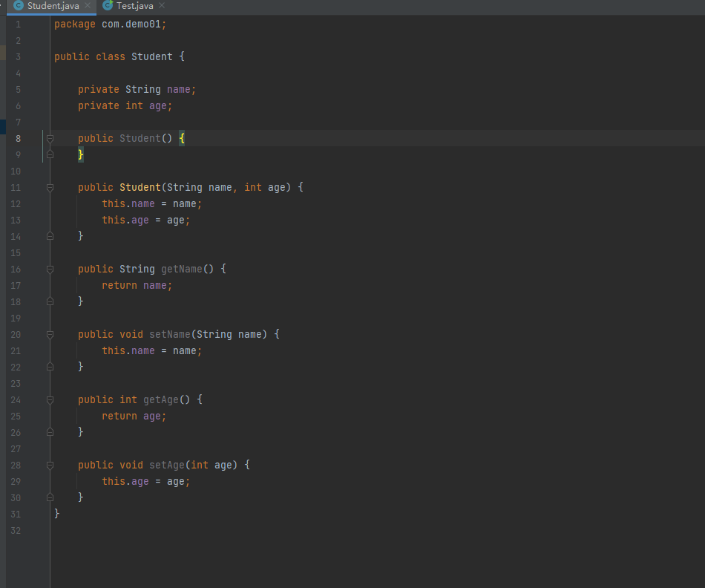Collapse the setName method at line 20
Screen dimensions: 705x588
pyautogui.click(x=50, y=335)
